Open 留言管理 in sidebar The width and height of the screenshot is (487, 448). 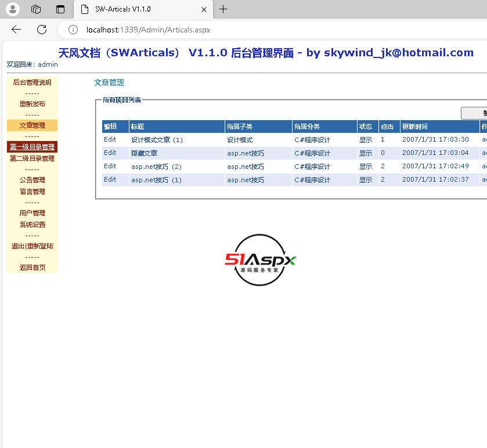[33, 192]
